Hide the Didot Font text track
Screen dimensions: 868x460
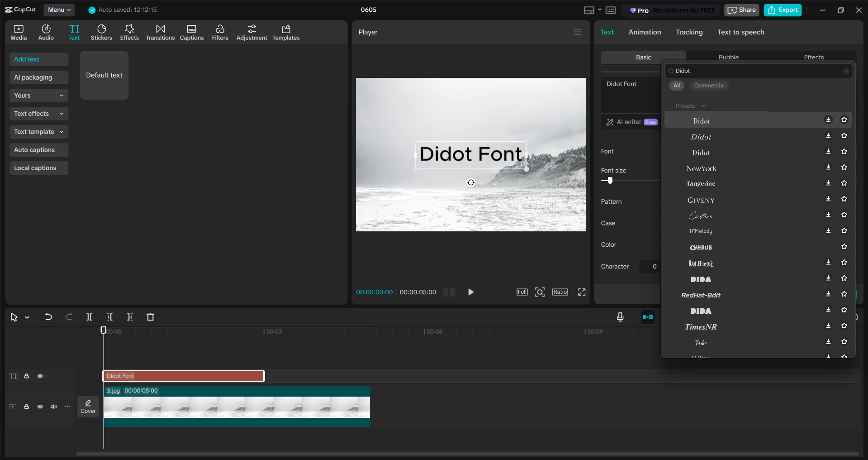40,376
